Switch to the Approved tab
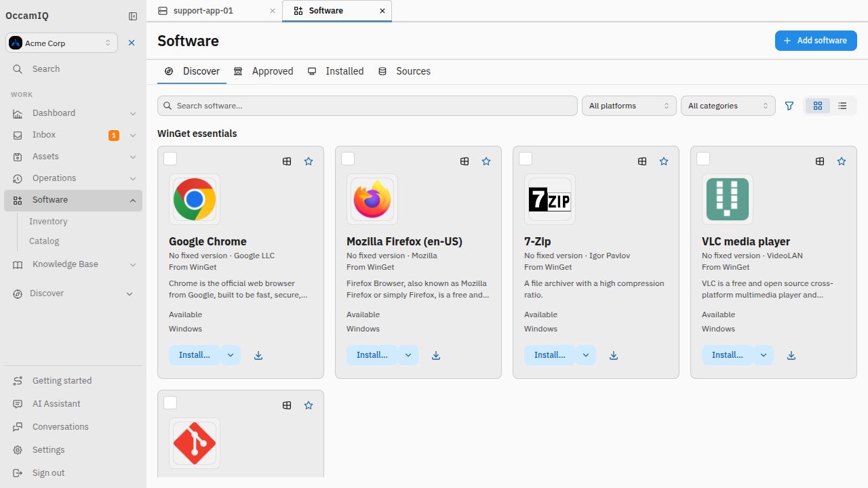This screenshot has width=868, height=488. coord(264,71)
